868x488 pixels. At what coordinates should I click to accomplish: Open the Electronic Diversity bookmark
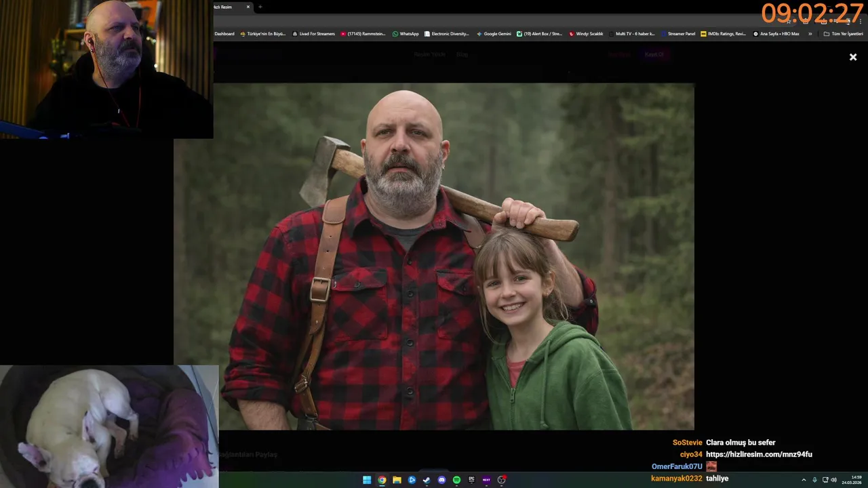(447, 34)
